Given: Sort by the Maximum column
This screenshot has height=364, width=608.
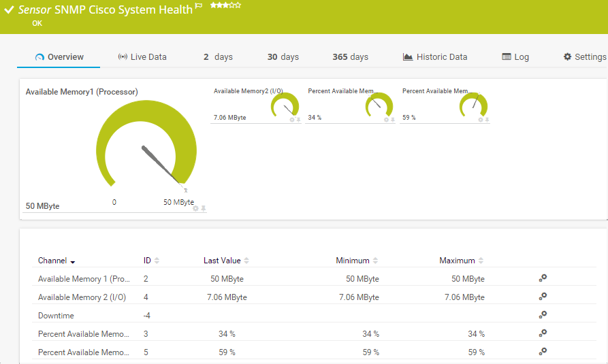Looking at the screenshot, I should click(481, 261).
